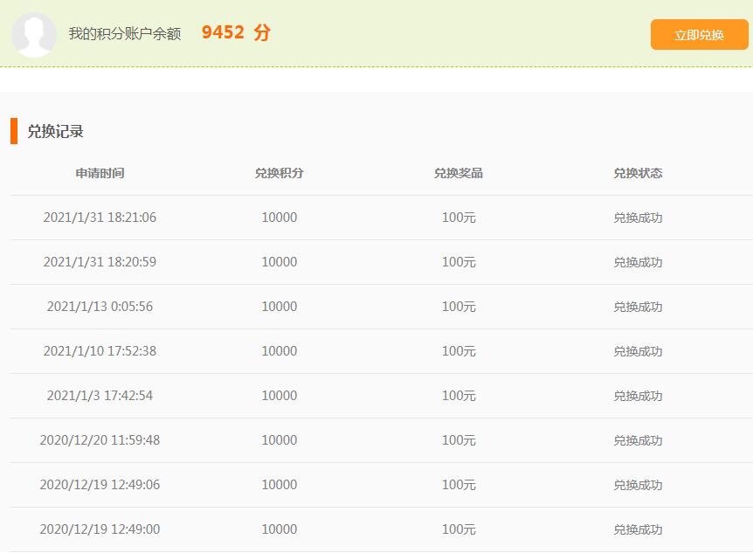Click 100元 prize in 2021/1/3 row

click(459, 396)
